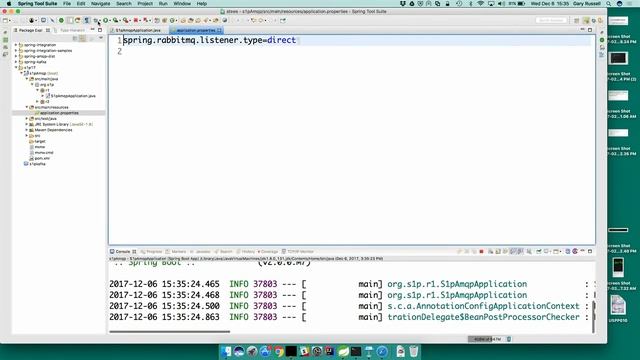Screen dimensions: 640x360
Task: Click the green Run toolbar button
Action: (106, 20)
